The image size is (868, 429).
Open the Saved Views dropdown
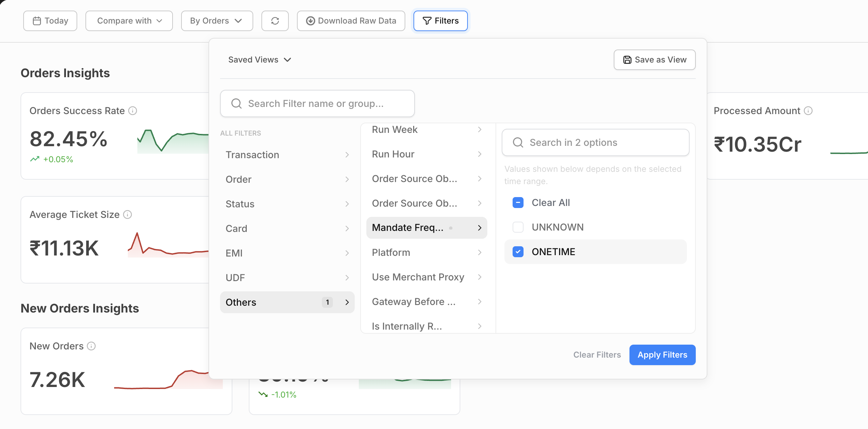259,60
